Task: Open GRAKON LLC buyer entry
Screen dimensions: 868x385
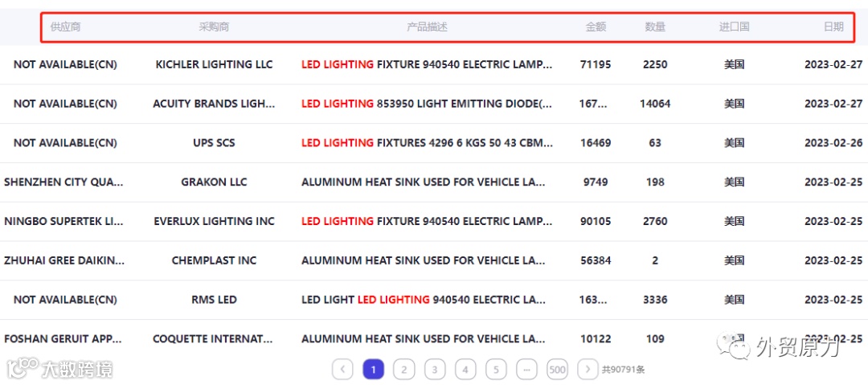Action: coord(215,182)
